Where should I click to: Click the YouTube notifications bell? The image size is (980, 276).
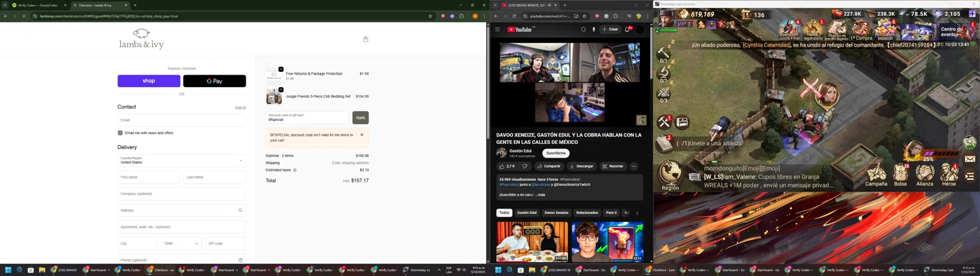(x=628, y=29)
